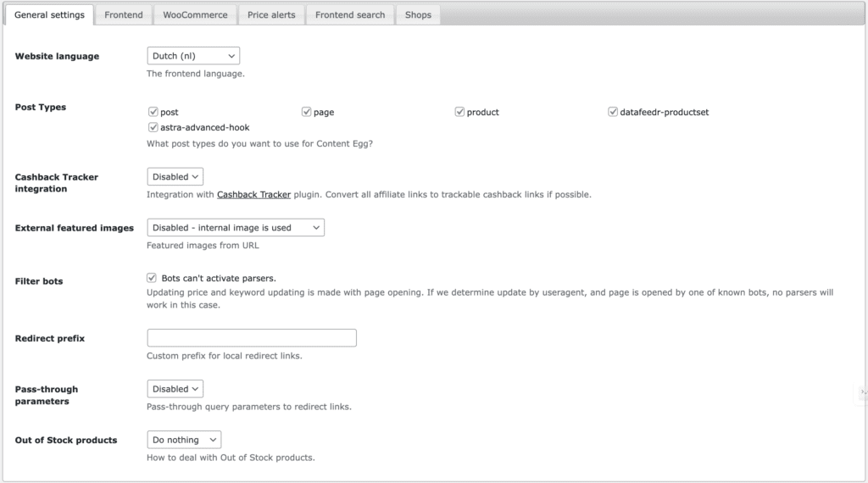The image size is (868, 483).
Task: Select the Filter bots label
Action: [39, 281]
